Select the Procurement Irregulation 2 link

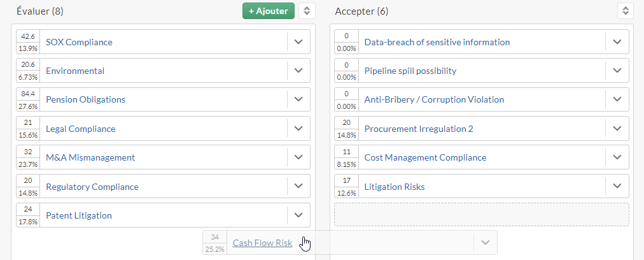[419, 129]
